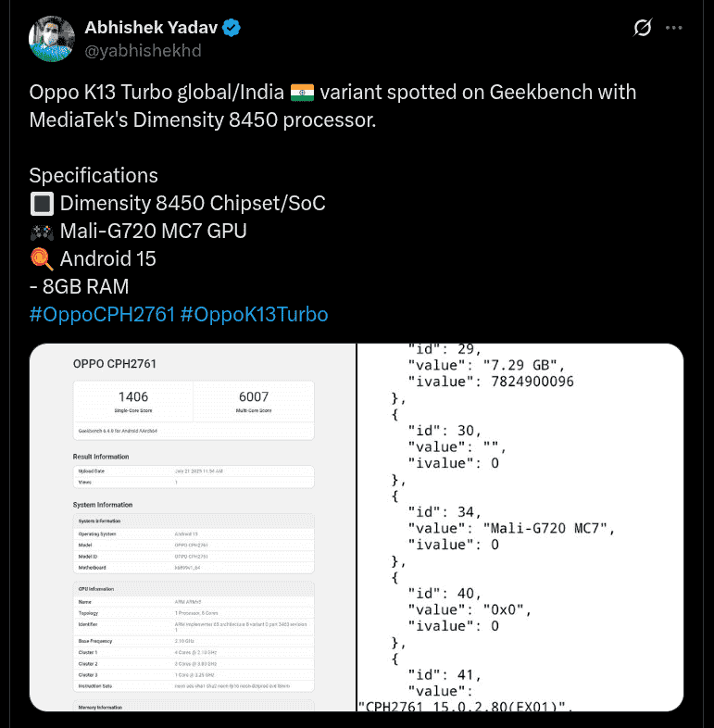Click the "Mali-G720 MC7" value in the JSON
The height and width of the screenshot is (728, 714).
[548, 528]
